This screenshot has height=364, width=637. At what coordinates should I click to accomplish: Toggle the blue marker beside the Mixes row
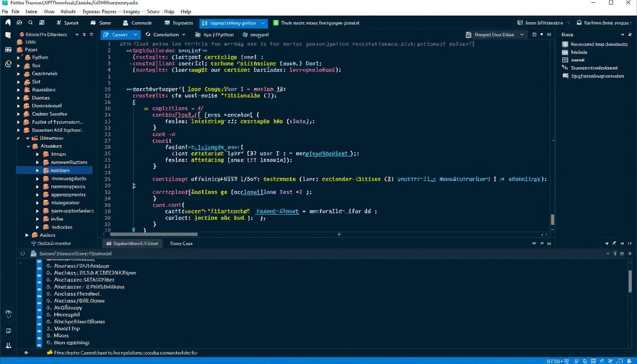pyautogui.click(x=40, y=336)
